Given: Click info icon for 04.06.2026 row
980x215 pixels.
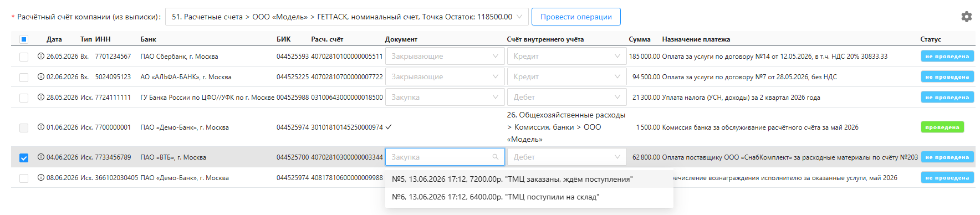Looking at the screenshot, I should click(41, 157).
